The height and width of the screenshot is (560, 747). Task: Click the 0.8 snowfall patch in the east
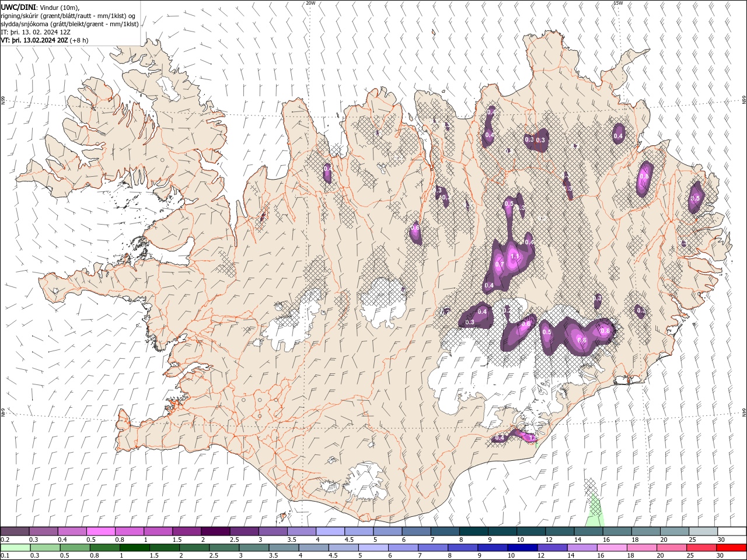coord(644,176)
